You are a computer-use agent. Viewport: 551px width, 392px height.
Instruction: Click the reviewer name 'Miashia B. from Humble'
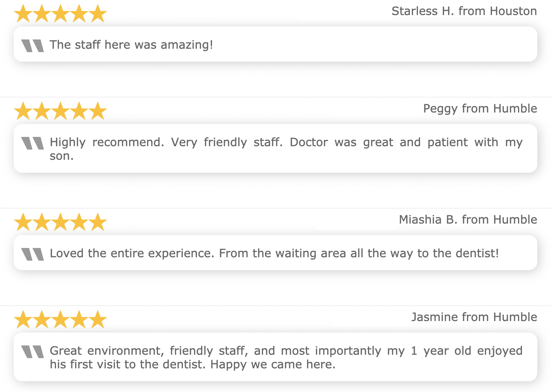[x=468, y=220]
